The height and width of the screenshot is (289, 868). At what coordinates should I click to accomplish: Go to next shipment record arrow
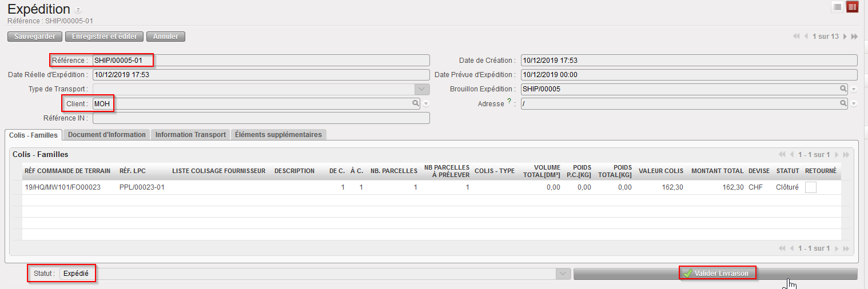click(845, 37)
